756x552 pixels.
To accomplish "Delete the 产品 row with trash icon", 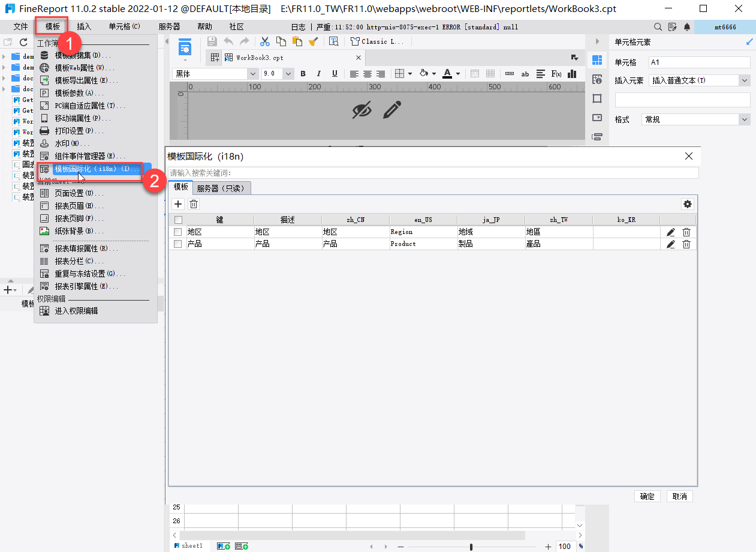I will [x=686, y=244].
